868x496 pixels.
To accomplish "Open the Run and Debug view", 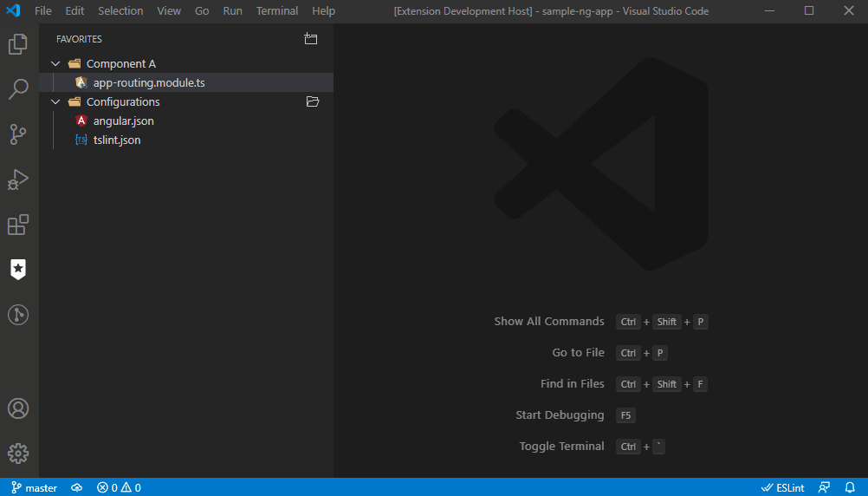I will click(x=17, y=179).
